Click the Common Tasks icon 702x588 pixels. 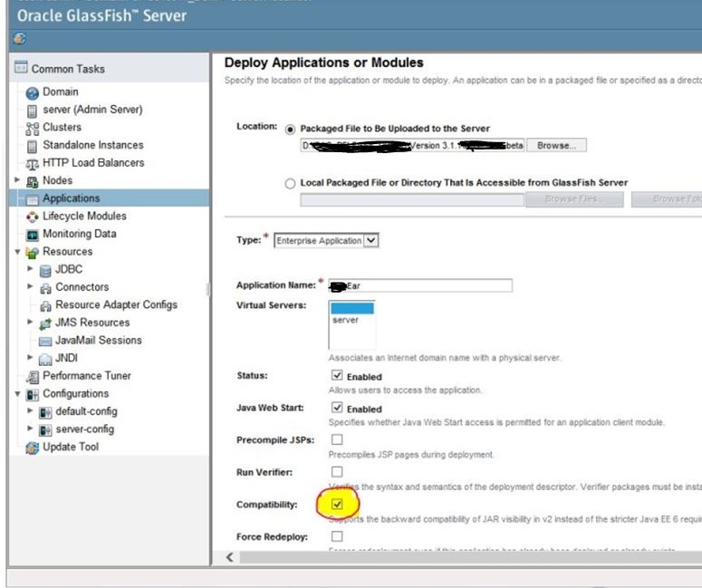click(21, 67)
